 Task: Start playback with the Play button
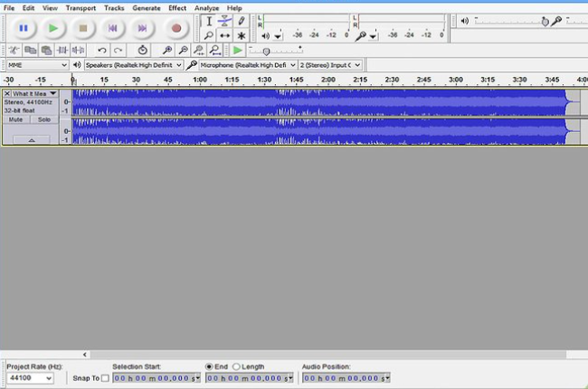(x=53, y=28)
